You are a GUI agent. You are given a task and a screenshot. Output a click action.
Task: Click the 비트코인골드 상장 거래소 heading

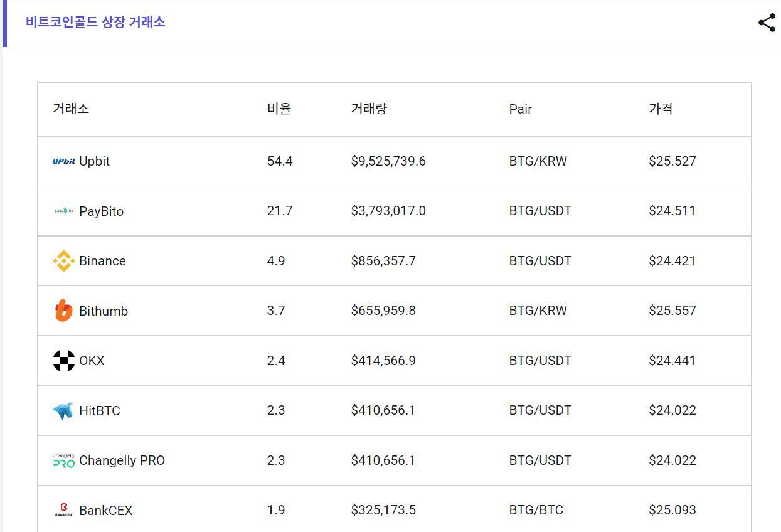pos(95,22)
